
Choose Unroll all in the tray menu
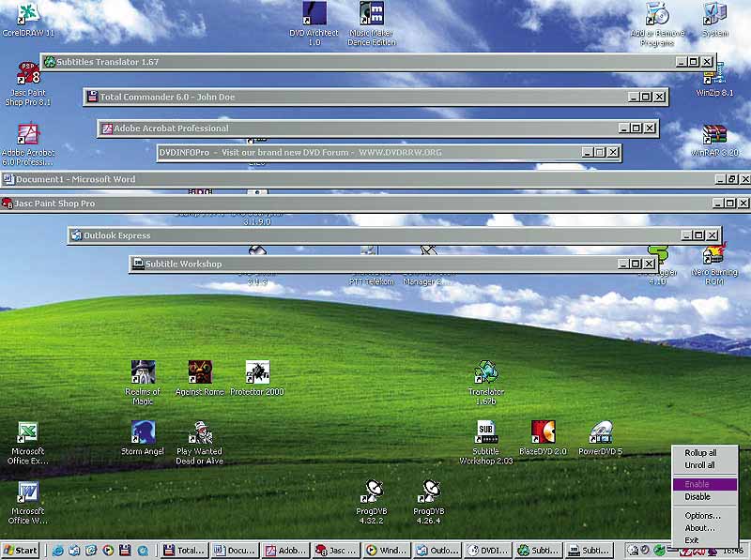click(699, 465)
